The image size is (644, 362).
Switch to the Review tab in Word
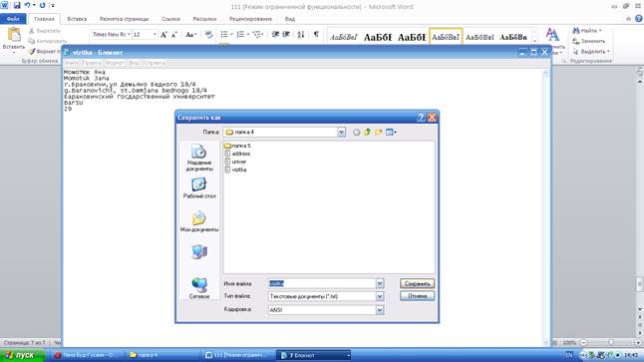tap(250, 19)
